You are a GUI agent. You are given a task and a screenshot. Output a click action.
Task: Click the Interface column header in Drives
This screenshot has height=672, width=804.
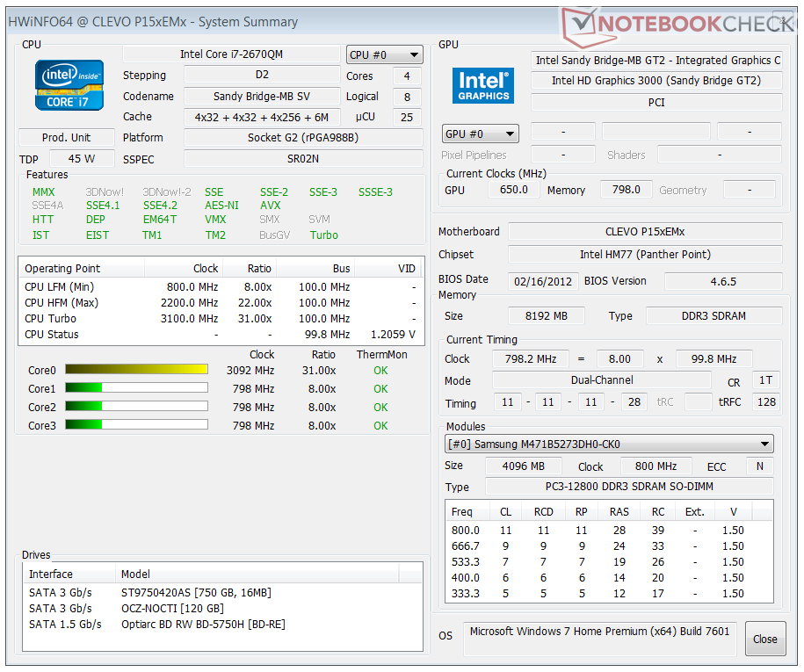pos(69,574)
